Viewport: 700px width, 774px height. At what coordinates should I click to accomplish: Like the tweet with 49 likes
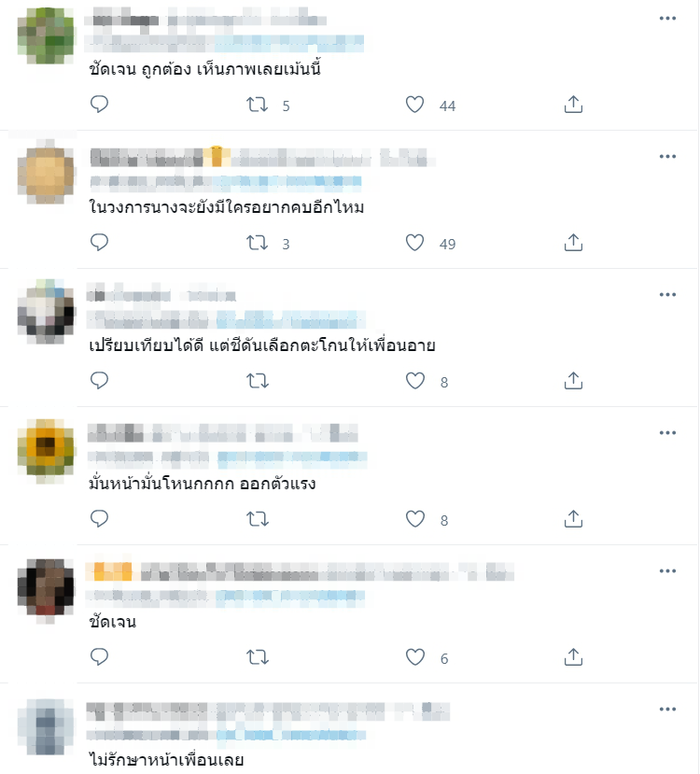click(414, 243)
